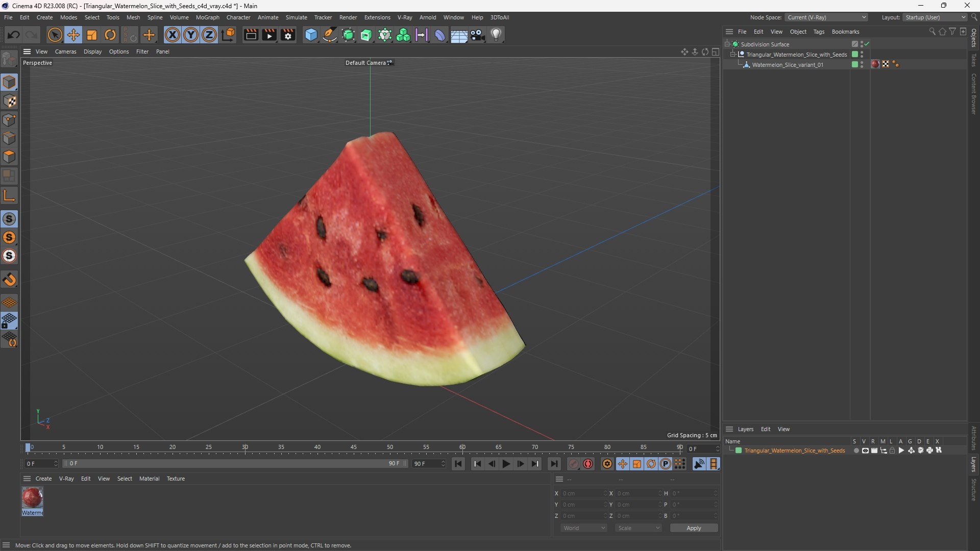Screen dimensions: 980x551
Task: Collapse Triangular_Watermelon_Slice_with_Seeds object node
Action: tap(732, 55)
